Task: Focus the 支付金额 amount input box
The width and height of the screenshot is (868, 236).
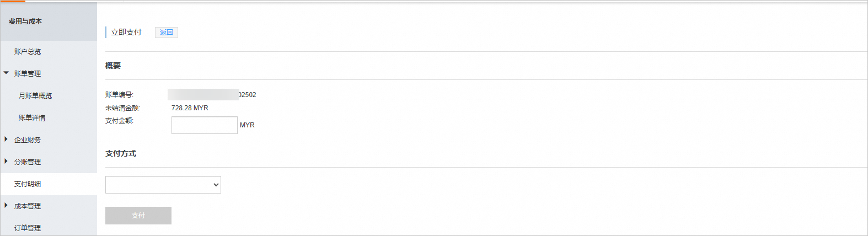Action: point(204,125)
